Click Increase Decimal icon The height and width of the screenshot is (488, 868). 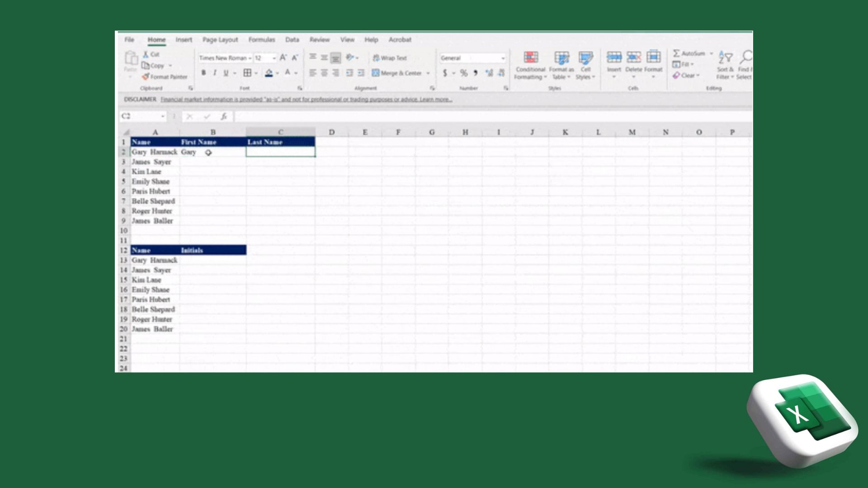489,73
